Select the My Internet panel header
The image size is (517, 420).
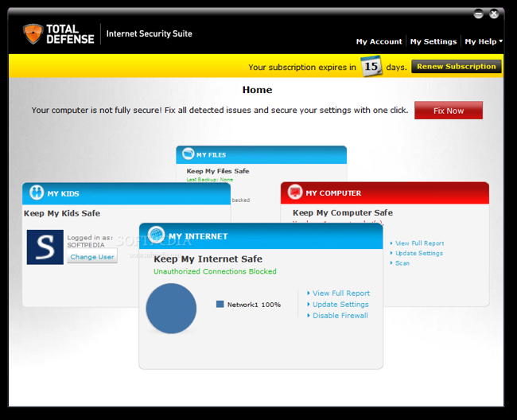(261, 236)
